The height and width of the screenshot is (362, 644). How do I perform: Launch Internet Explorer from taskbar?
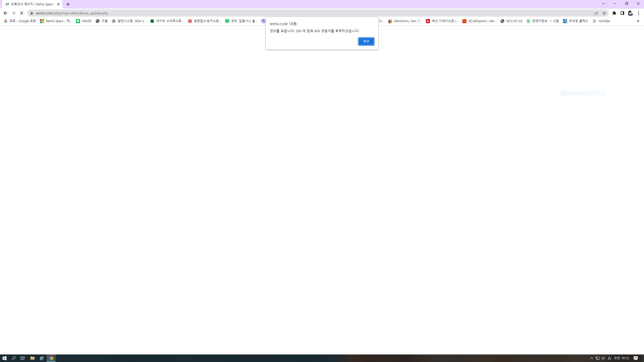point(42,358)
